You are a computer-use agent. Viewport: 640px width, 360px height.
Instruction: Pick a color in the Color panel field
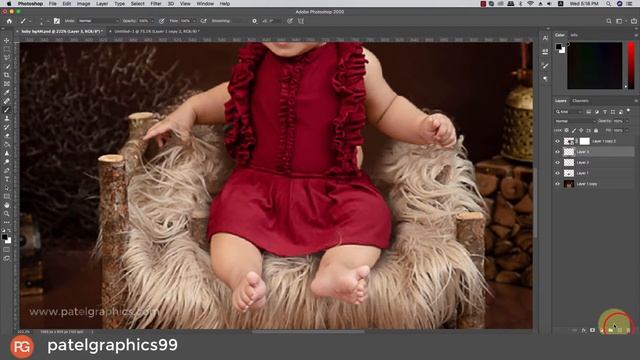[x=594, y=65]
